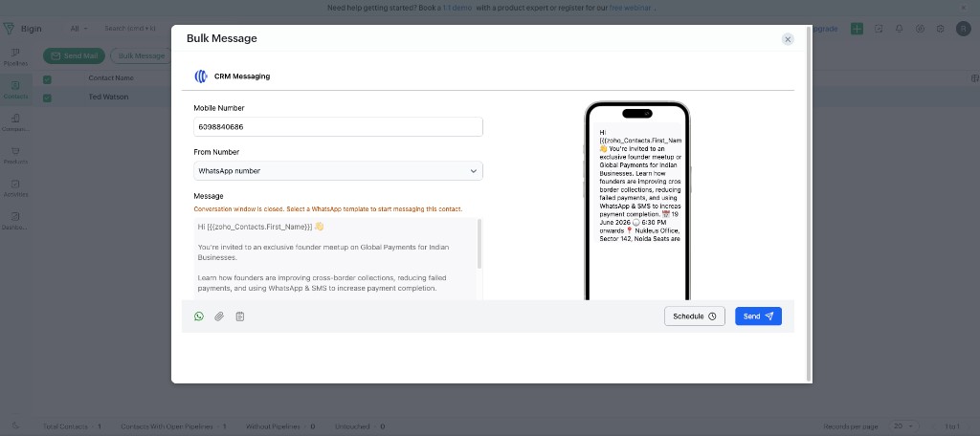This screenshot has width=980, height=436.
Task: Click the phone preview mockup
Action: [x=636, y=201]
